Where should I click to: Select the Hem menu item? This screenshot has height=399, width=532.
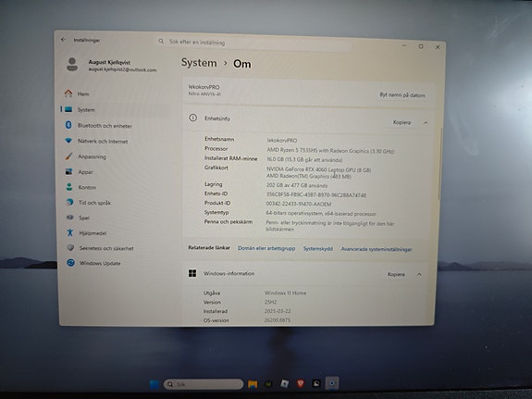[77, 94]
